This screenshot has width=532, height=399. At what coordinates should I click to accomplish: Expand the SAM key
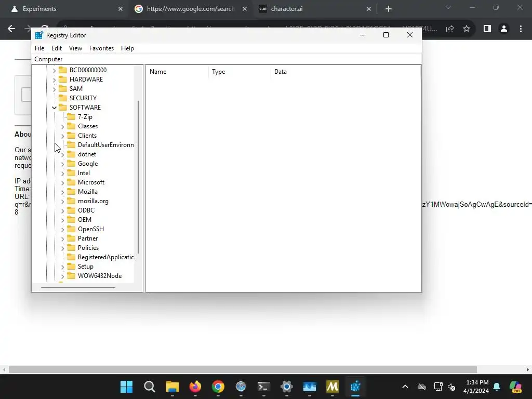pyautogui.click(x=54, y=89)
